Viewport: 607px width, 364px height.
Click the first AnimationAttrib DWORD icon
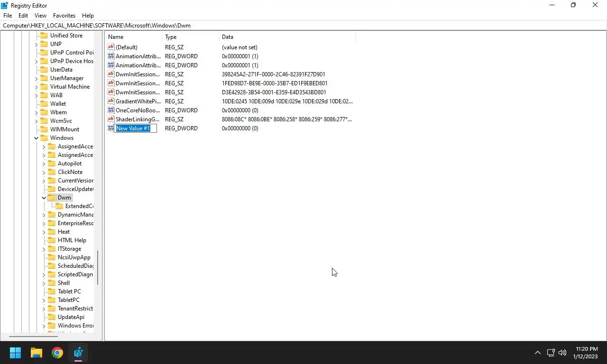point(111,56)
